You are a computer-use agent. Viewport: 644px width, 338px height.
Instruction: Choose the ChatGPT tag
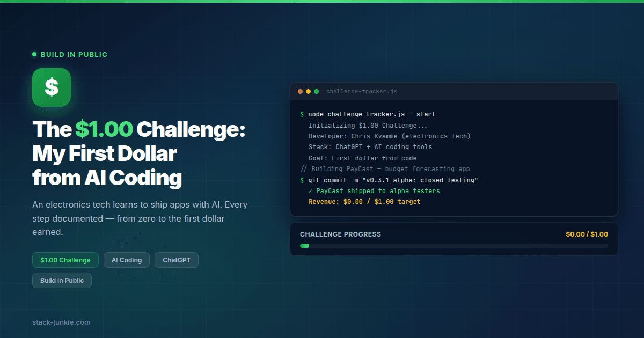click(177, 260)
